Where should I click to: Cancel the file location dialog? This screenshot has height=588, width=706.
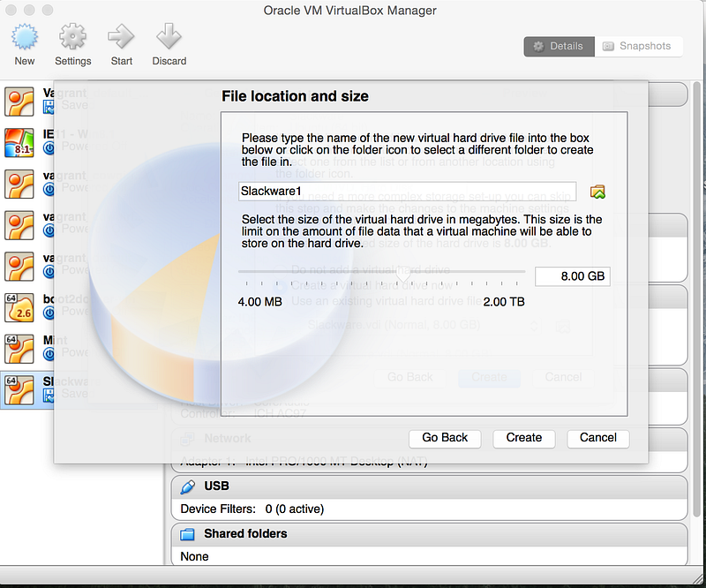tap(598, 438)
